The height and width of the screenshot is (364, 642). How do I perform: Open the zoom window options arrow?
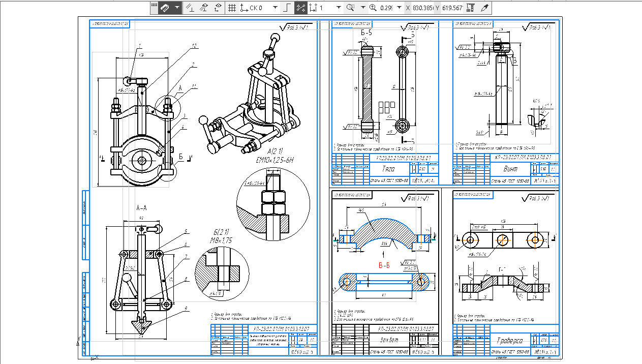363,8
